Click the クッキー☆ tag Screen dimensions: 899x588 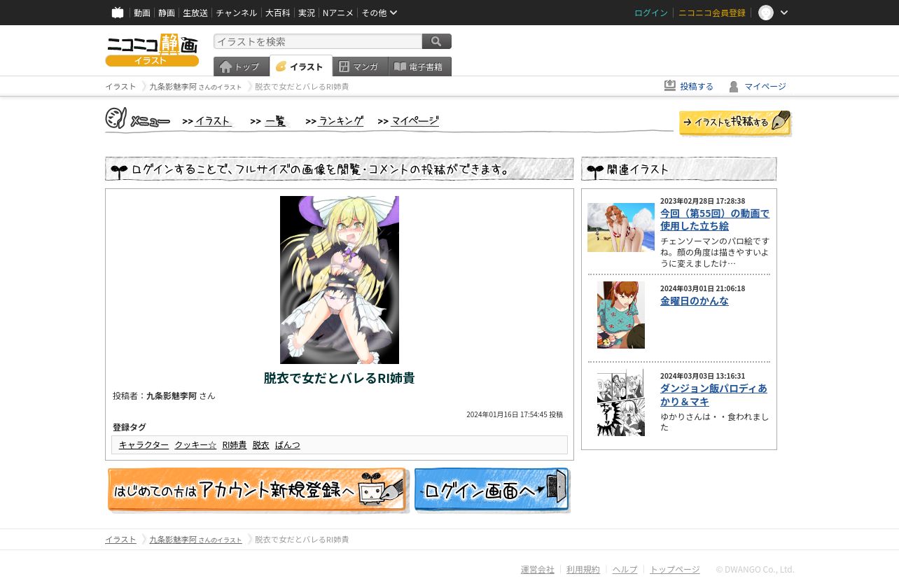[x=195, y=444]
